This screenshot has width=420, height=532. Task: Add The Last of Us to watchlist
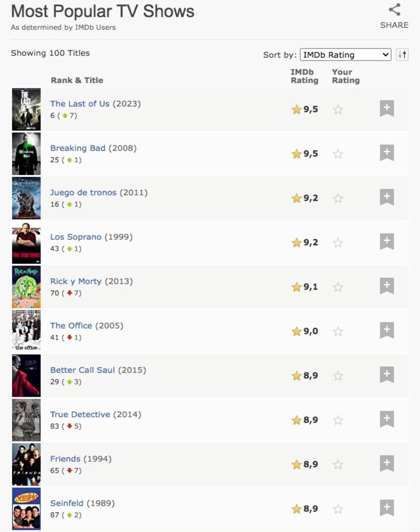tap(387, 109)
